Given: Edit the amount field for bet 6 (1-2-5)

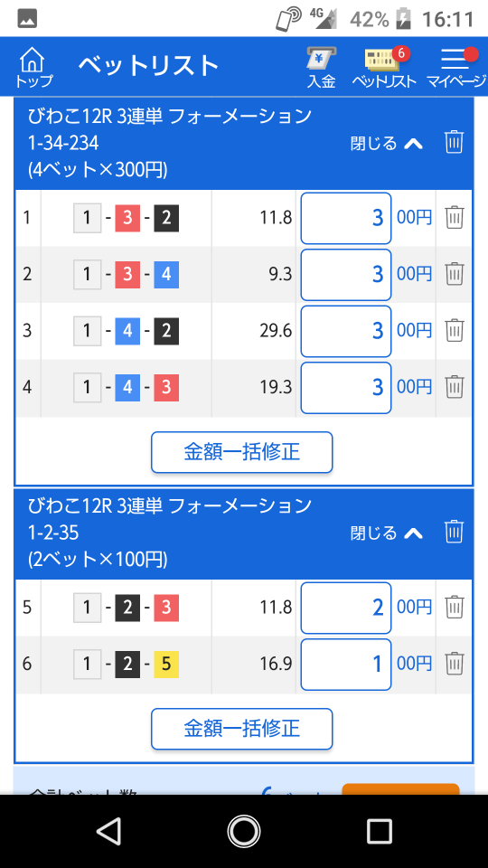Looking at the screenshot, I should (346, 665).
